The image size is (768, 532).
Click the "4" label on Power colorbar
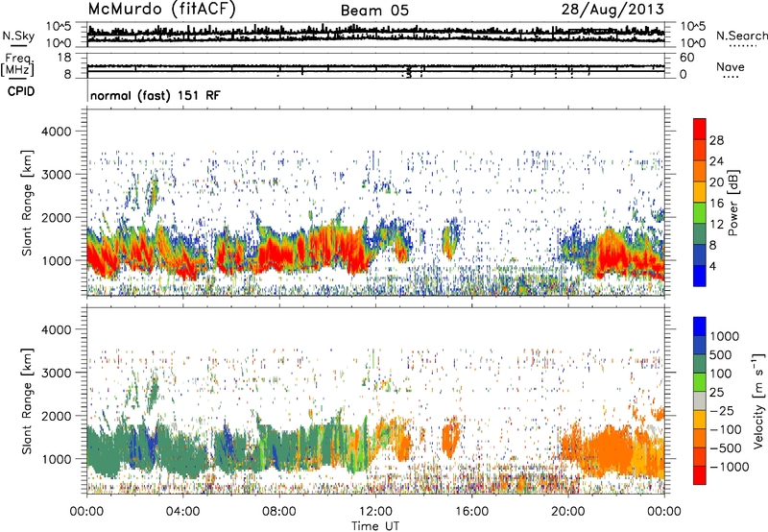pos(713,266)
